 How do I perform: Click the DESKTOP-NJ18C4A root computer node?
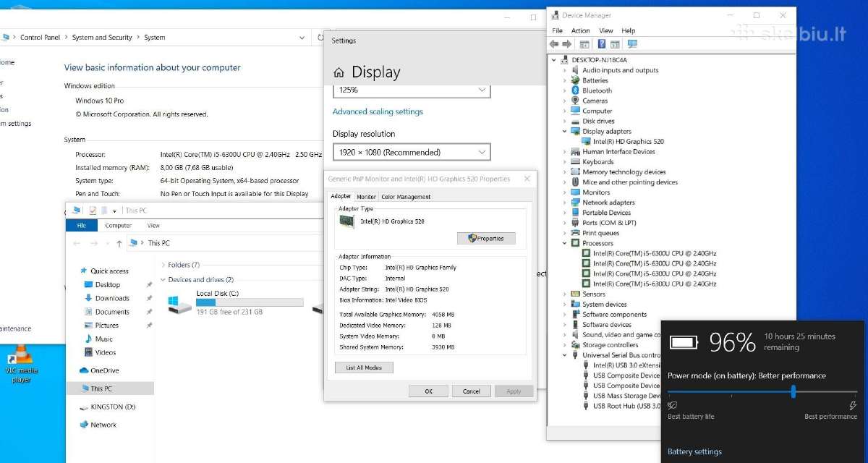(599, 60)
